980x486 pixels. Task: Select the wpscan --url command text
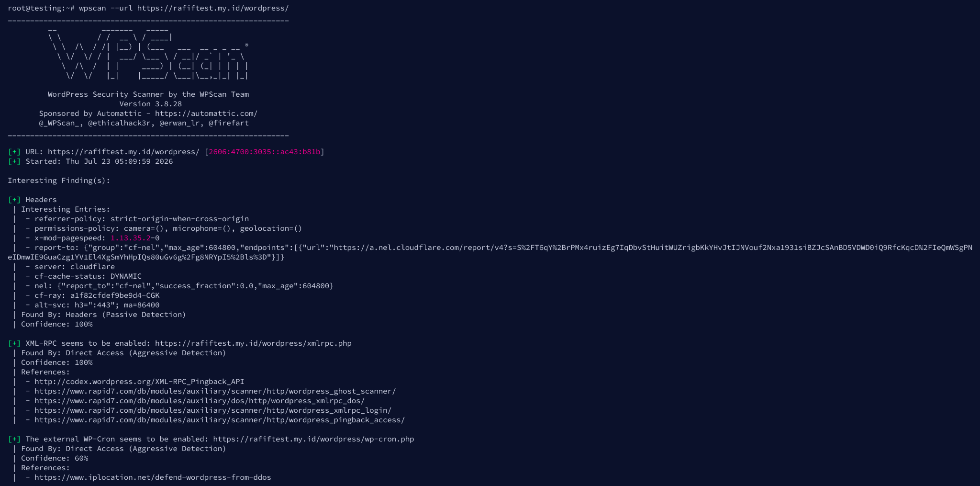(x=184, y=8)
